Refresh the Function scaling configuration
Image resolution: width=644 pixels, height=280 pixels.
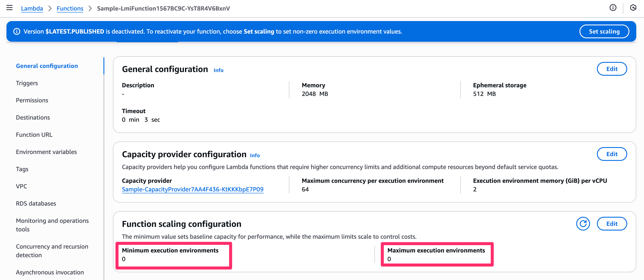tap(583, 223)
